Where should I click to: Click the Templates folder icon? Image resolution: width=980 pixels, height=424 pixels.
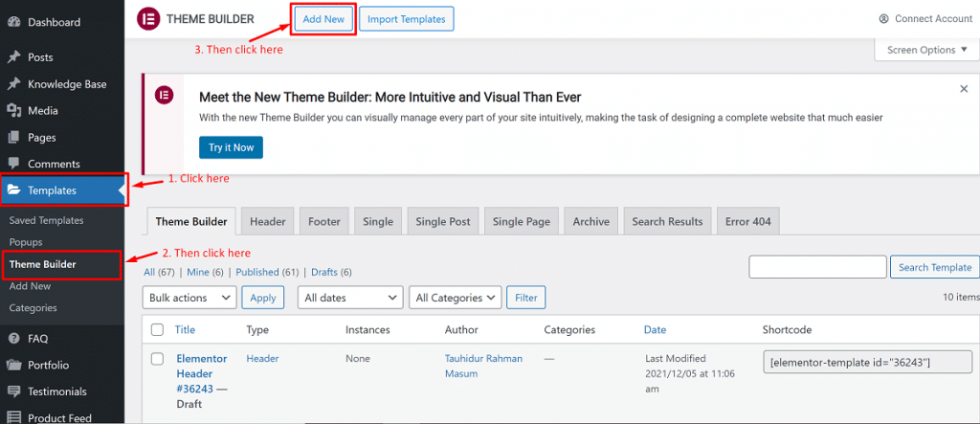coord(13,190)
